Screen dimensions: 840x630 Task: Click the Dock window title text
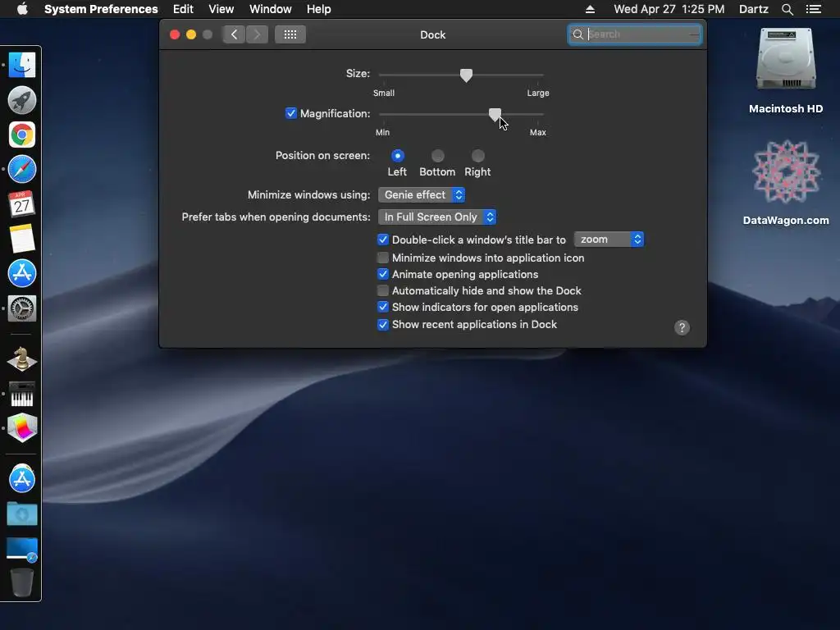[x=433, y=34]
